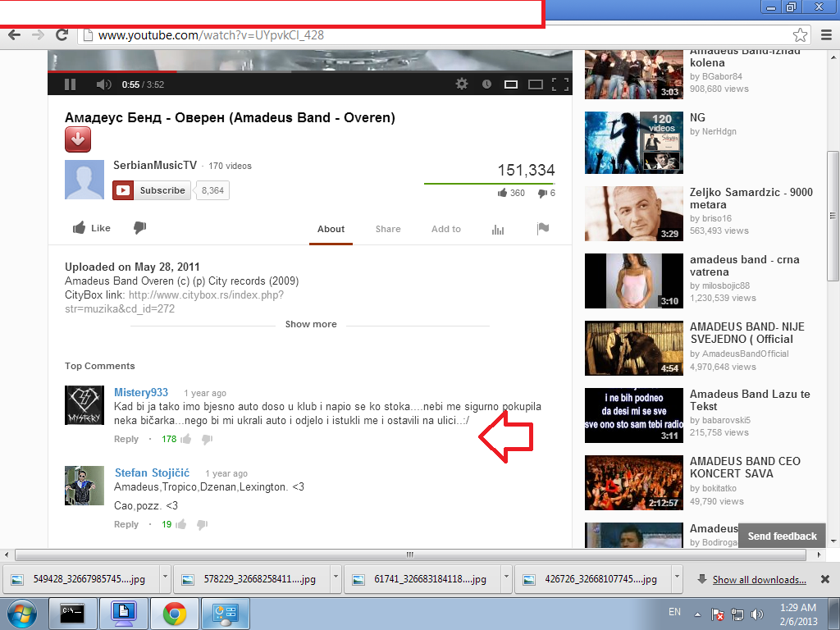The width and height of the screenshot is (840, 630).
Task: Open dropdown for 426726 download item
Action: [677, 577]
